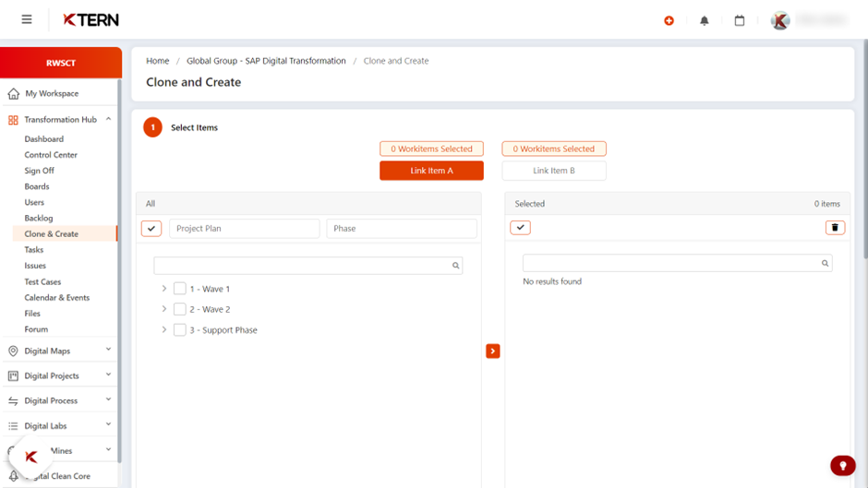Check the 1 - Wave 1 checkbox
Screen dimensions: 868x488
click(179, 288)
